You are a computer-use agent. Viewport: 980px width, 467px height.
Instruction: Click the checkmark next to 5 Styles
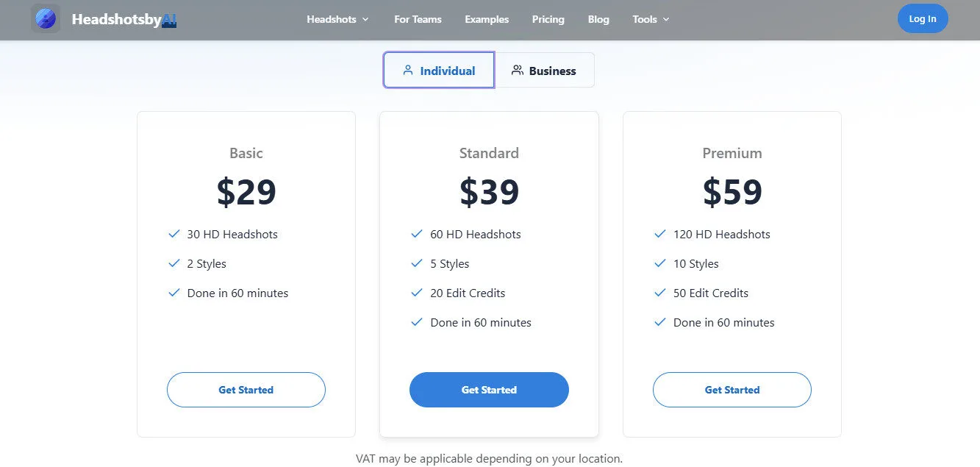(417, 263)
